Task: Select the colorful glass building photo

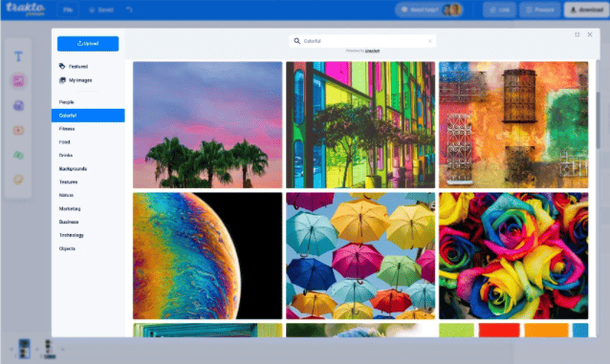Action: [360, 125]
